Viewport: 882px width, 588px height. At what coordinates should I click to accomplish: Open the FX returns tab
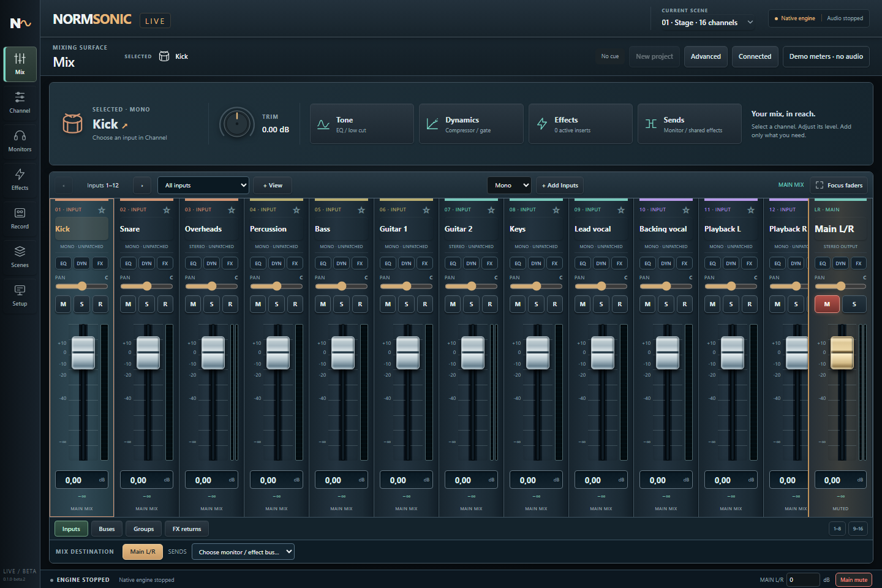(187, 529)
